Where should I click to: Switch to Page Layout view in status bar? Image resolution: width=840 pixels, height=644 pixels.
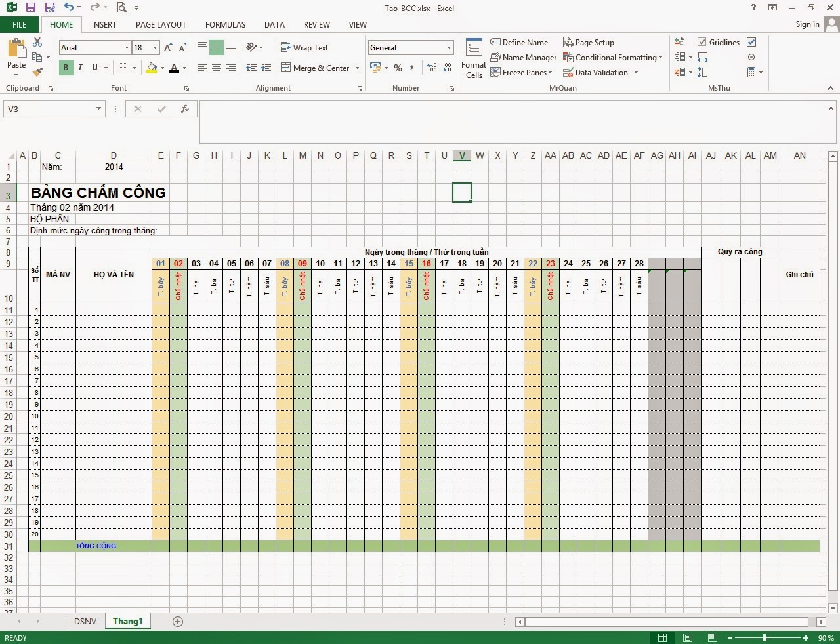687,637
